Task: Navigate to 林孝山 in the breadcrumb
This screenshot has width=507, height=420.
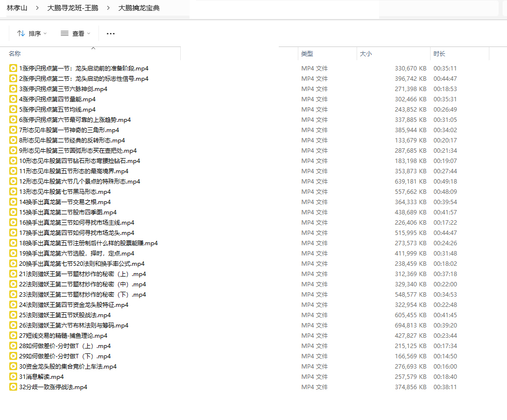Action: pos(17,8)
